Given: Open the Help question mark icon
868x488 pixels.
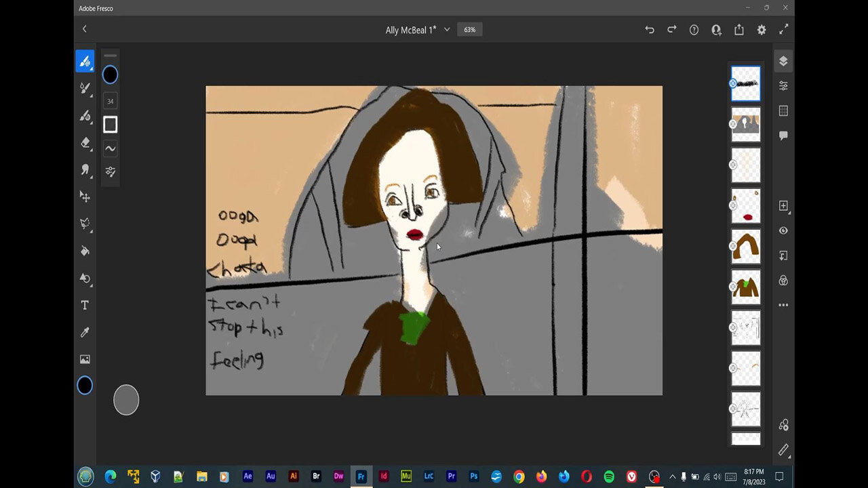Looking at the screenshot, I should click(x=694, y=30).
